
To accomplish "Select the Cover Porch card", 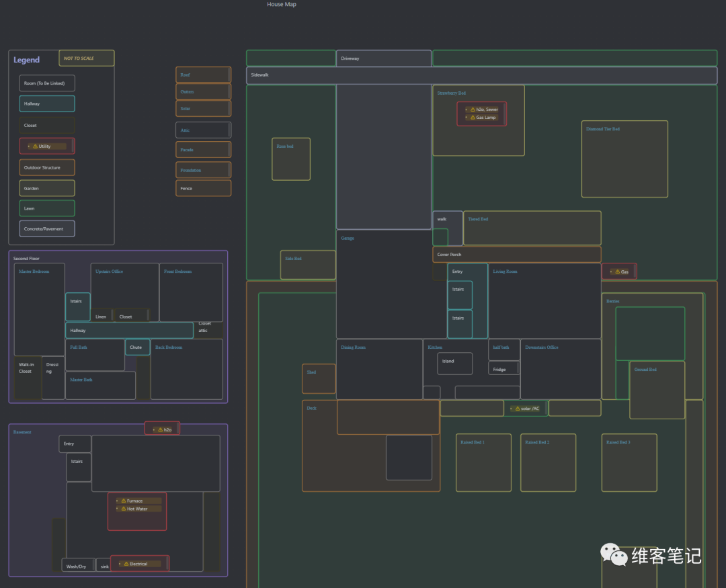I will (x=517, y=255).
